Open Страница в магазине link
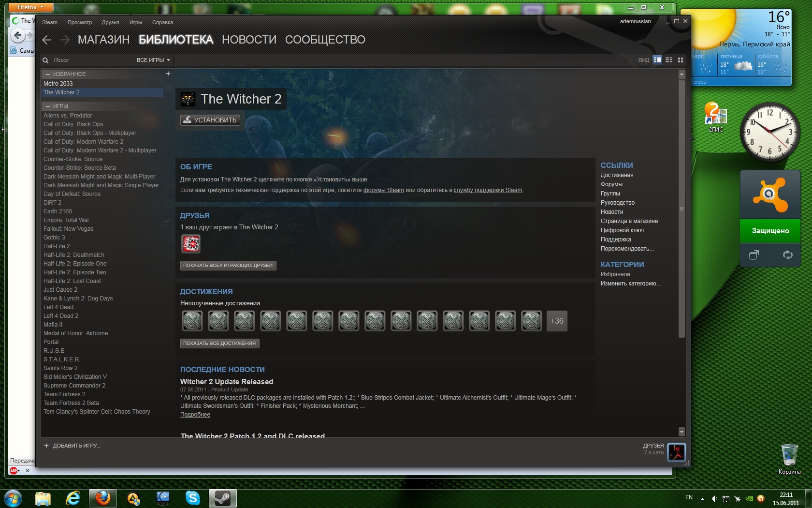The width and height of the screenshot is (812, 508). (x=629, y=221)
